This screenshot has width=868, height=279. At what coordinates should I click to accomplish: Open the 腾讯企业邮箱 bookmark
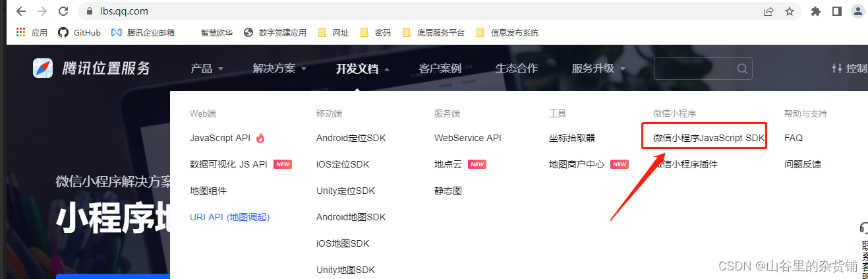point(143,32)
